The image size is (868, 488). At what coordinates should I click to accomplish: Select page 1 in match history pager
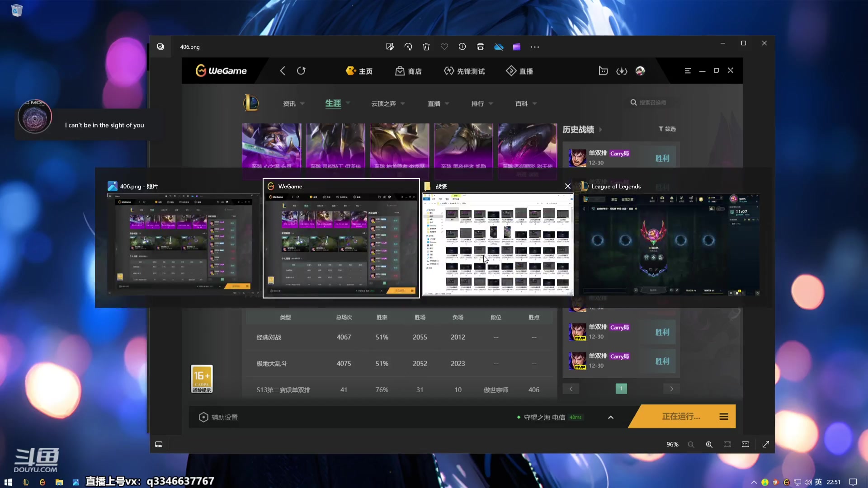(621, 389)
